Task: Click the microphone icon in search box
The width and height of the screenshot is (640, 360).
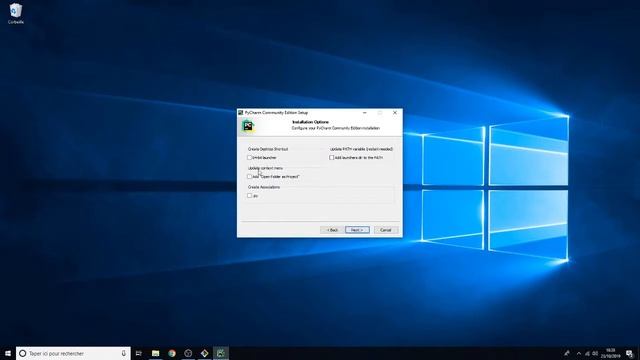Action: click(x=124, y=353)
